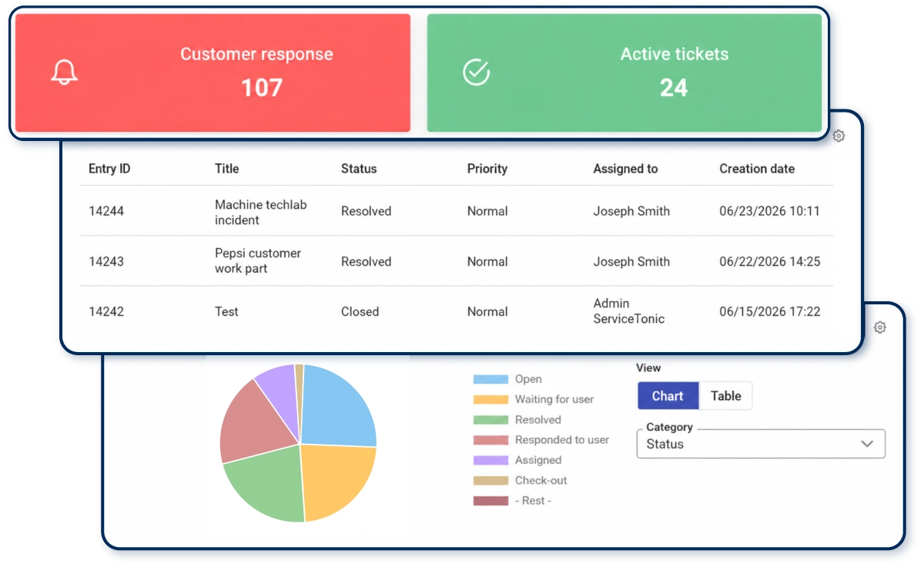Open the Active tickets 24 card

[624, 72]
